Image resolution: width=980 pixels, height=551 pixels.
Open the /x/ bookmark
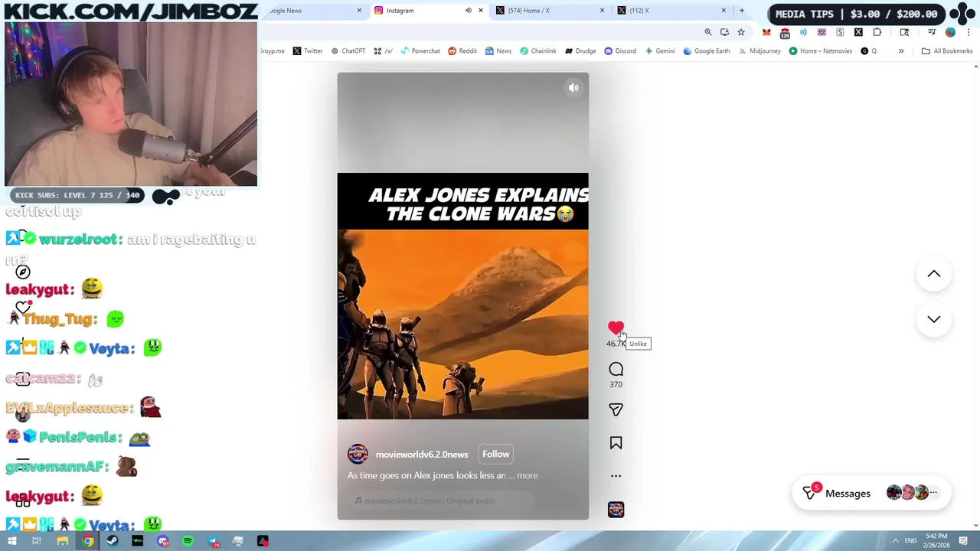[384, 51]
